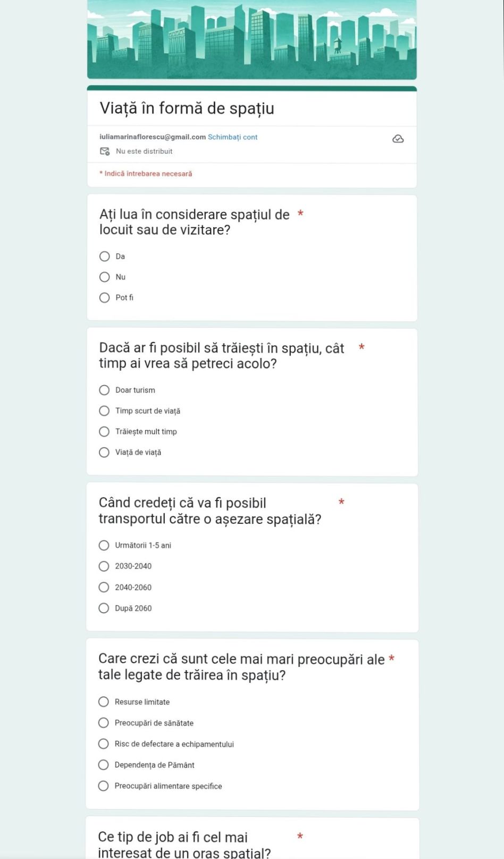
Task: Select the Nu radio option
Action: pos(105,277)
